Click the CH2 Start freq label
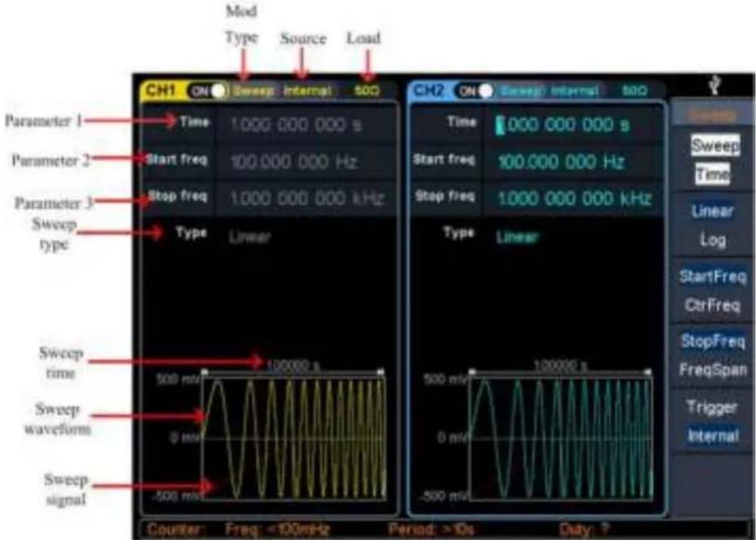The width and height of the screenshot is (756, 540). [x=444, y=159]
